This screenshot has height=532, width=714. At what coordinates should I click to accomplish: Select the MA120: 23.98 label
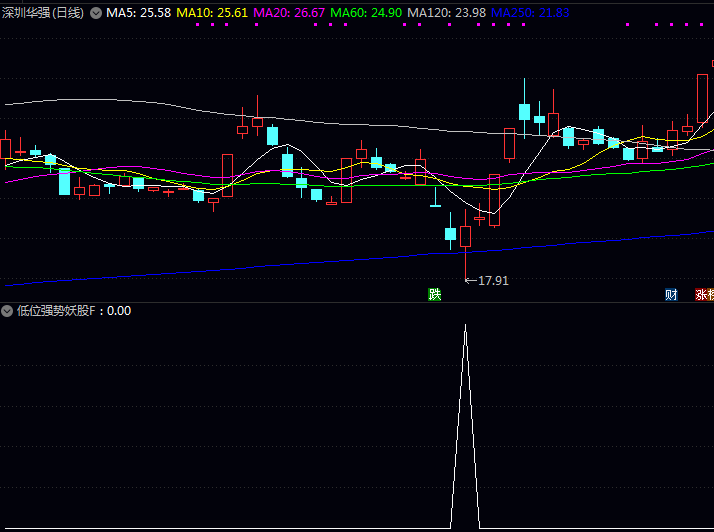click(x=447, y=13)
